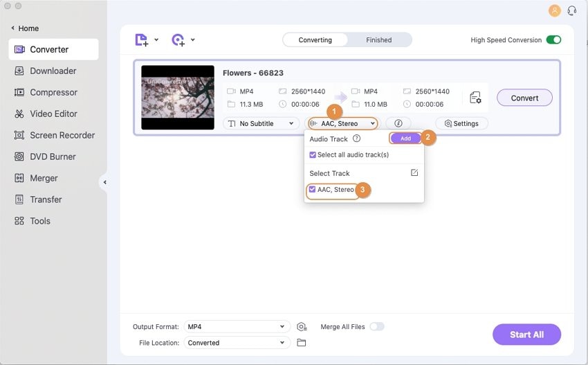The image size is (588, 365).
Task: Toggle Merge All Files switch
Action: 377,326
